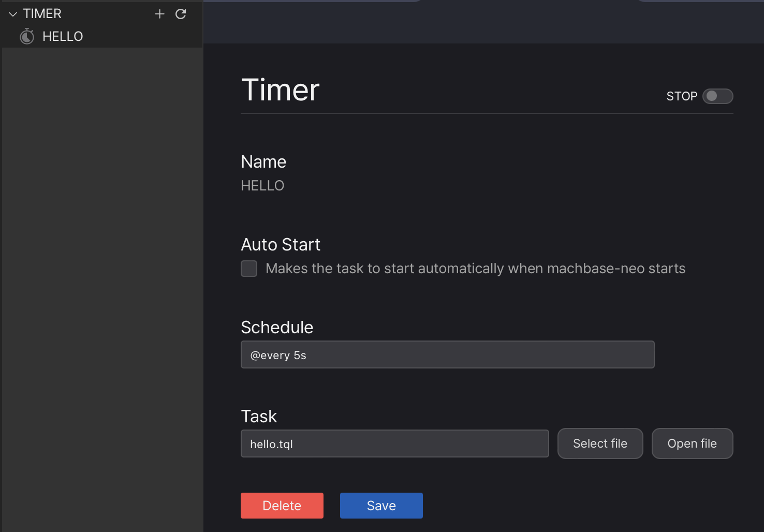
Task: Focus the Schedule input with @every 5s
Action: [x=447, y=355]
